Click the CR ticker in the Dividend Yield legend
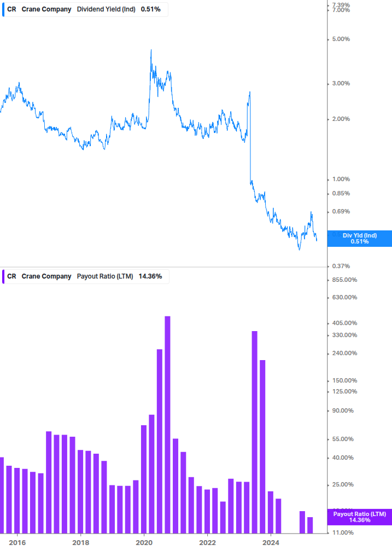This screenshot has width=392, height=550. [x=11, y=9]
